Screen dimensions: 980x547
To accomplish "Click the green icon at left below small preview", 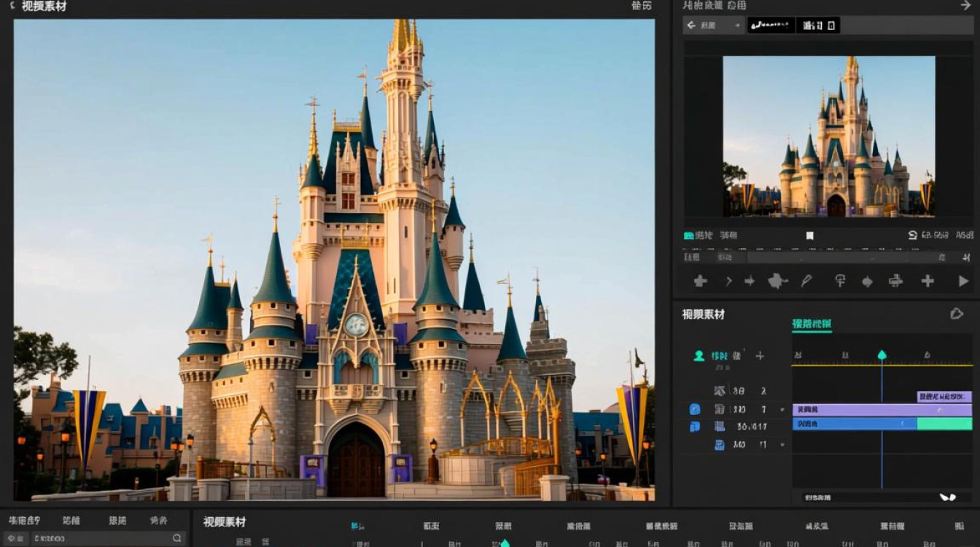I will pyautogui.click(x=688, y=236).
